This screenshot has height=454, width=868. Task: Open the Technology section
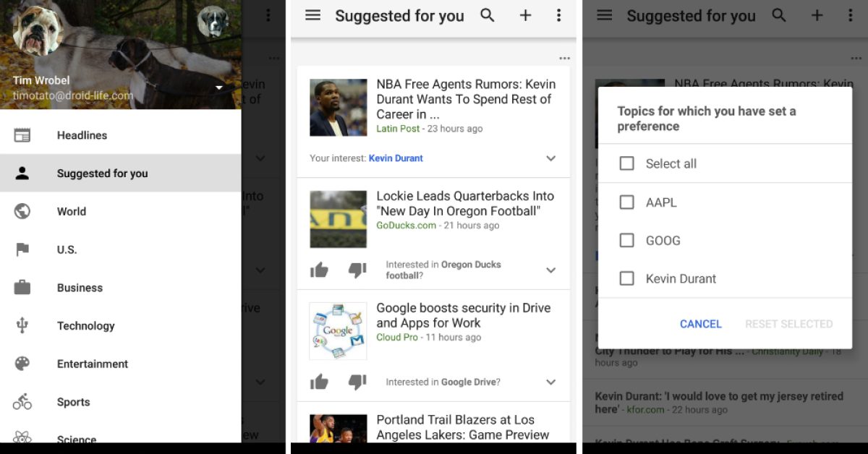(120, 325)
